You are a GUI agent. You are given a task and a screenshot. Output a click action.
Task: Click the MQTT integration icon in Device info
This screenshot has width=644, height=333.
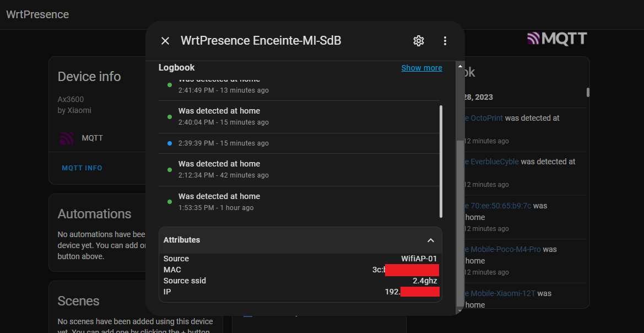67,138
